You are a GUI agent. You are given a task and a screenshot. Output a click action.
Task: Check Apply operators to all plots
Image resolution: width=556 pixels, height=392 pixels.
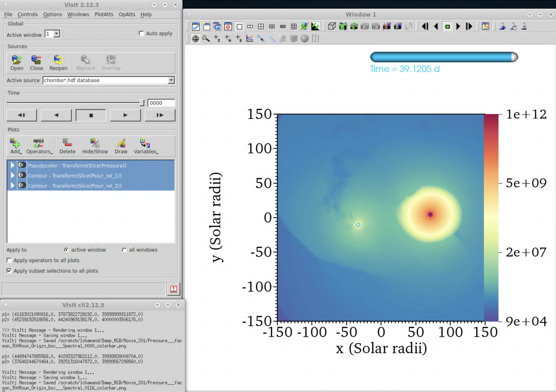click(9, 260)
